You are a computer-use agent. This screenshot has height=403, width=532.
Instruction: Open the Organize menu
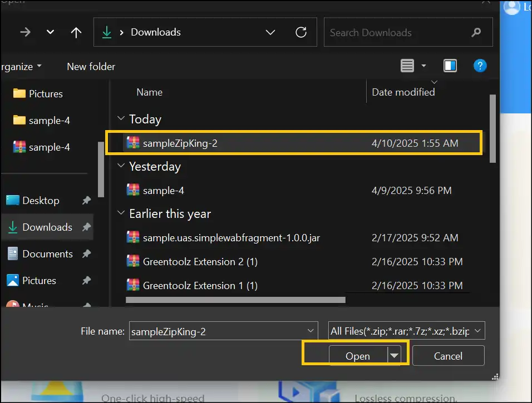[21, 67]
